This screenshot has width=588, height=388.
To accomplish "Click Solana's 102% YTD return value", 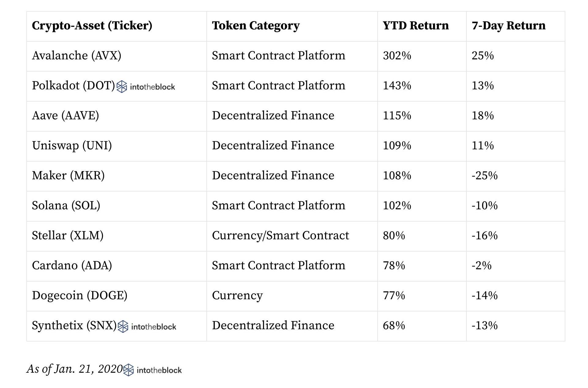I will [x=397, y=206].
